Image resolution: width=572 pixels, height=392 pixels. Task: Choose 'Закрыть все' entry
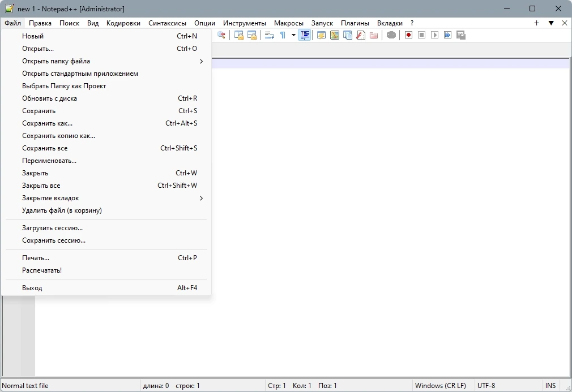pos(106,186)
